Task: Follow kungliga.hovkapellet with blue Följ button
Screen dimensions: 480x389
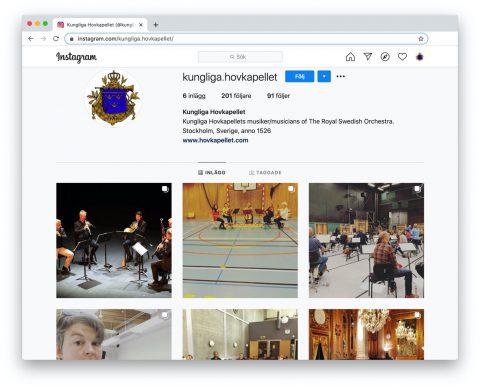Action: coord(299,76)
